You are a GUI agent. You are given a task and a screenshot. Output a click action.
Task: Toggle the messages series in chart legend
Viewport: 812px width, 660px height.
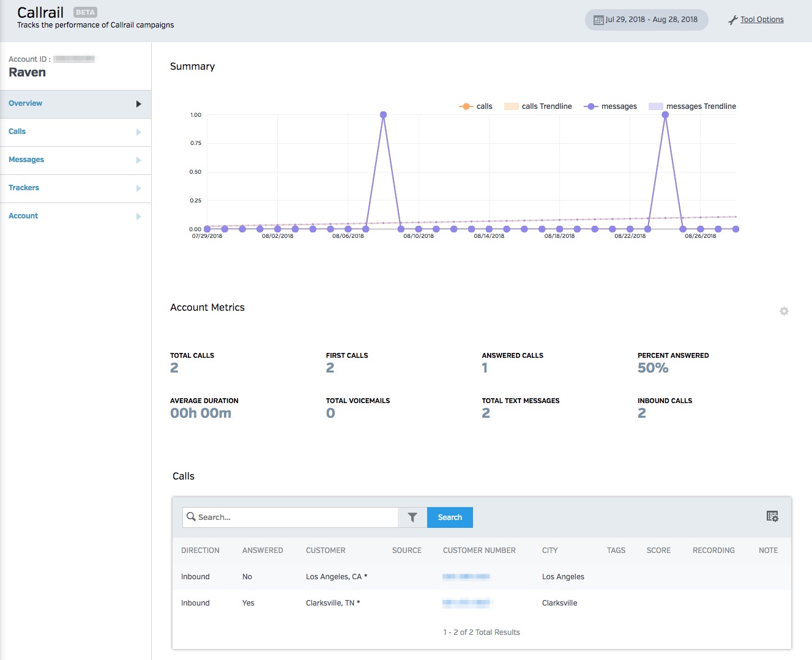coord(611,106)
